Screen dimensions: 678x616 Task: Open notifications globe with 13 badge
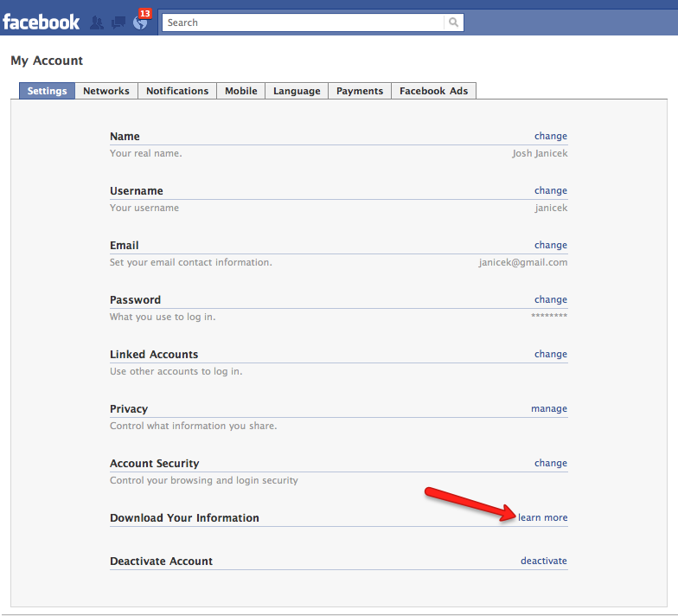pos(140,21)
